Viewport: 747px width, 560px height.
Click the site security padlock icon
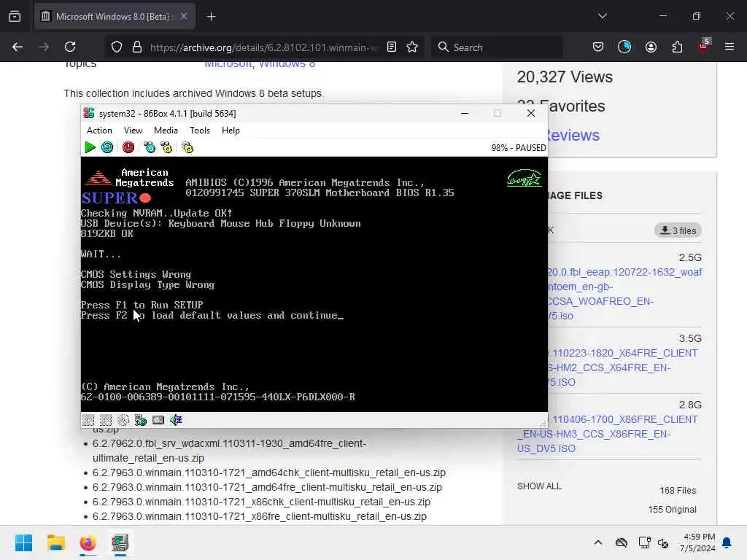click(x=137, y=47)
